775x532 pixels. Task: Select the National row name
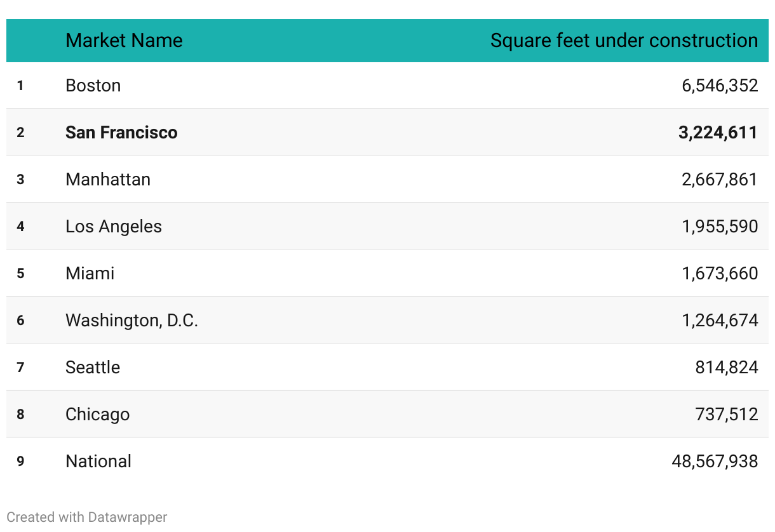pyautogui.click(x=98, y=462)
